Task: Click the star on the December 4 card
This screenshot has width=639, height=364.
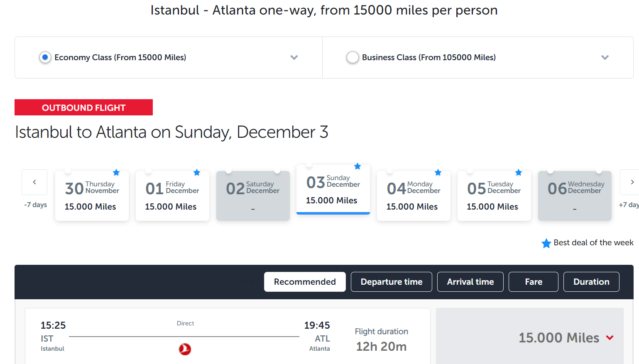Action: coord(438,173)
